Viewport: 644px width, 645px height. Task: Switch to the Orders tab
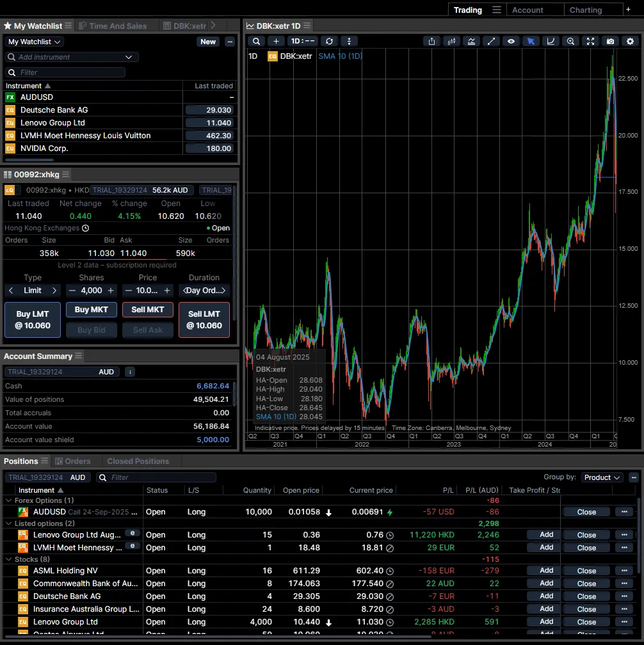(x=73, y=461)
